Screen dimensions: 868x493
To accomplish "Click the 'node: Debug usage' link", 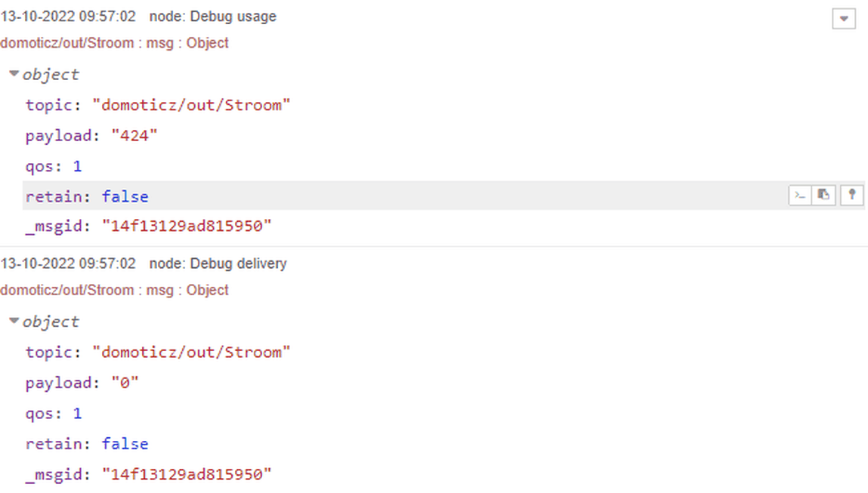I will coord(212,17).
